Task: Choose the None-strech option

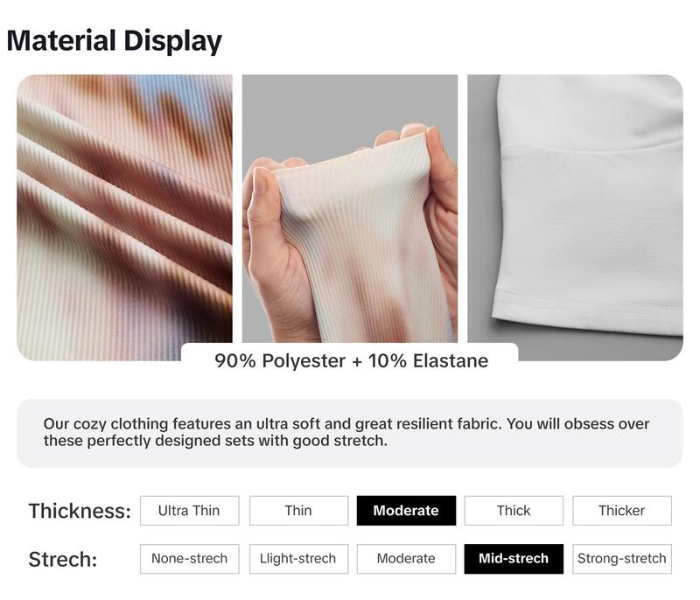Action: pos(189,559)
